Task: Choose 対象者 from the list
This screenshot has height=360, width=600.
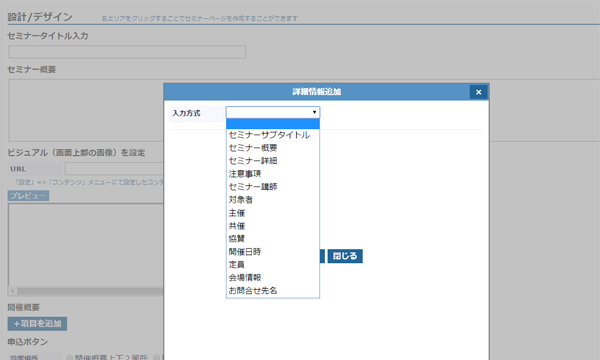Action: point(273,200)
